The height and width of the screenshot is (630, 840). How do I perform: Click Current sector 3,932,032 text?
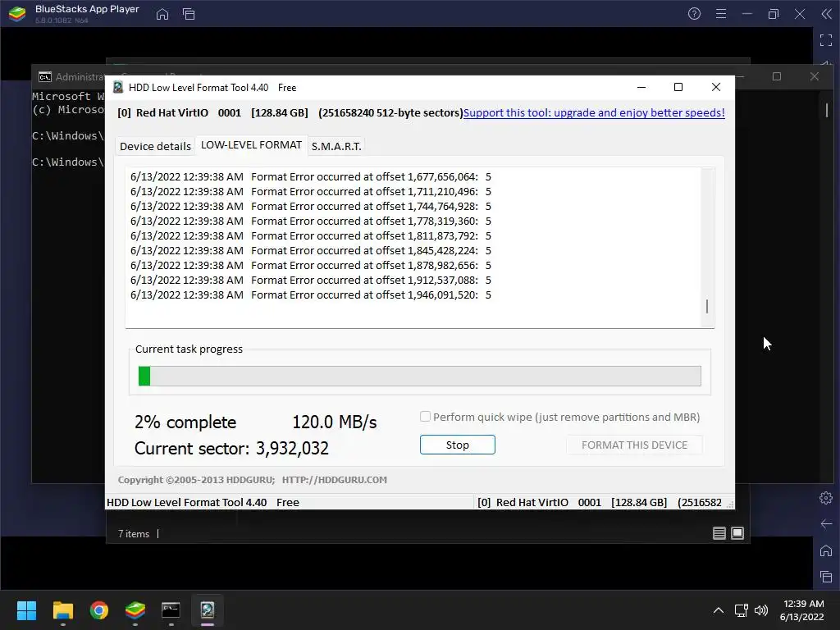[231, 449]
